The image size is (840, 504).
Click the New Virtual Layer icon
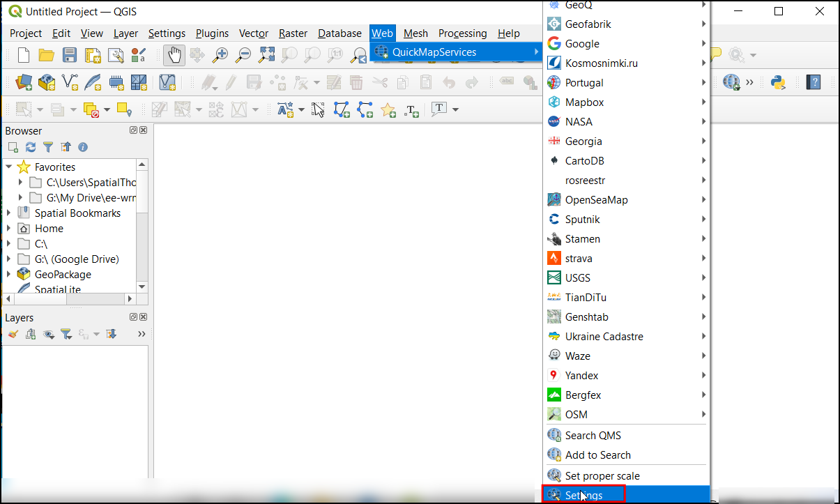coord(167,83)
